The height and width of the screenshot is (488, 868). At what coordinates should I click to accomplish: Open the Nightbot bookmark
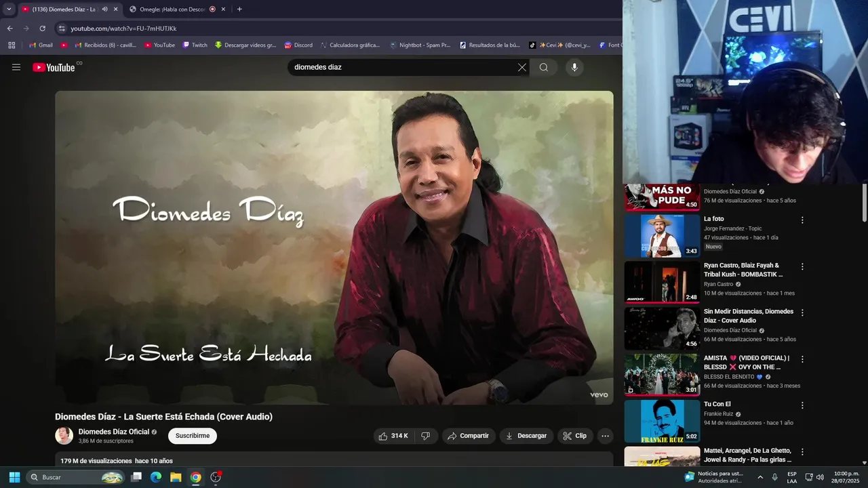click(420, 45)
